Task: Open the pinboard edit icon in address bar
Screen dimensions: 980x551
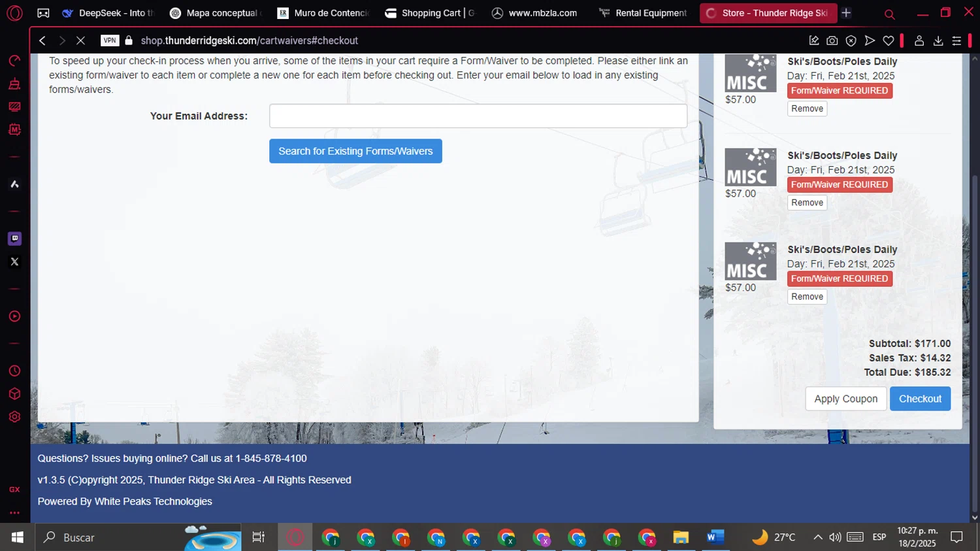Action: coord(814,41)
